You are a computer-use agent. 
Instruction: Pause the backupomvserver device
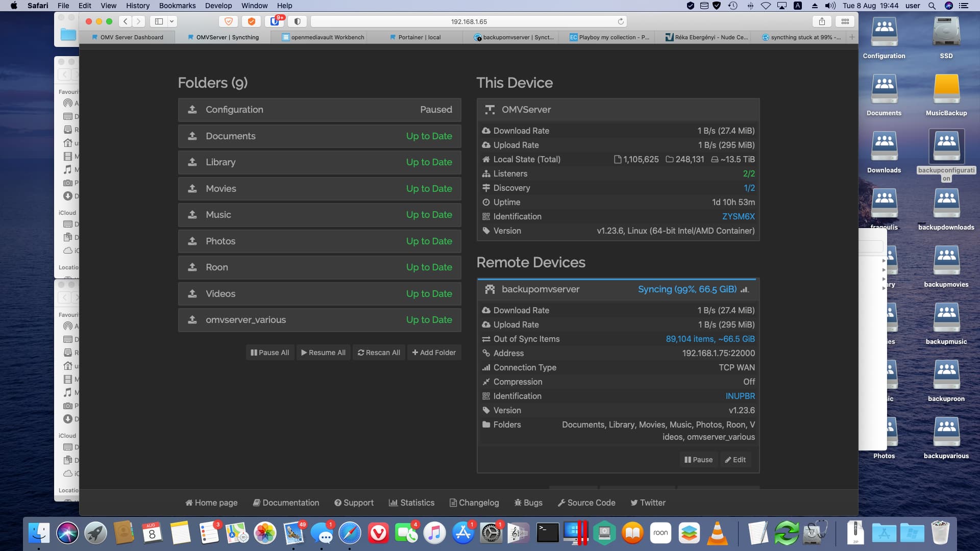point(698,460)
